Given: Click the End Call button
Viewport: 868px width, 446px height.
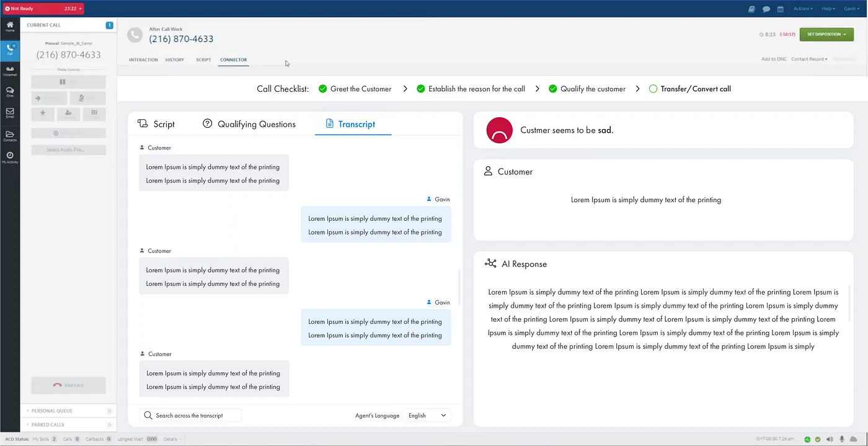Looking at the screenshot, I should [x=68, y=385].
